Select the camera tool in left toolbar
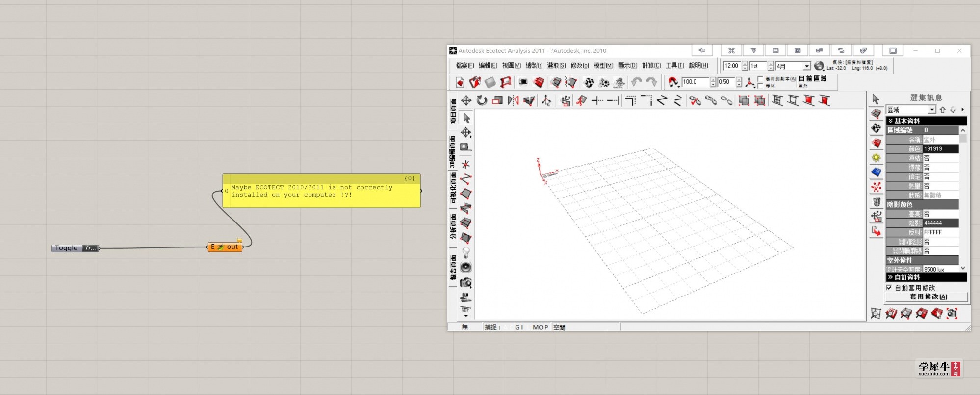The height and width of the screenshot is (395, 980). 466,283
